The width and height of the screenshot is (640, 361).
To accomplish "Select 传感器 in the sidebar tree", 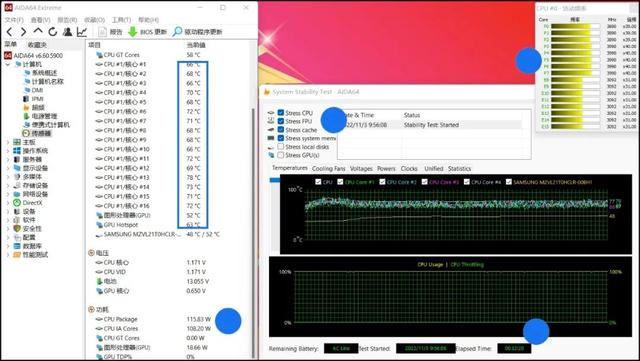I will (x=41, y=134).
